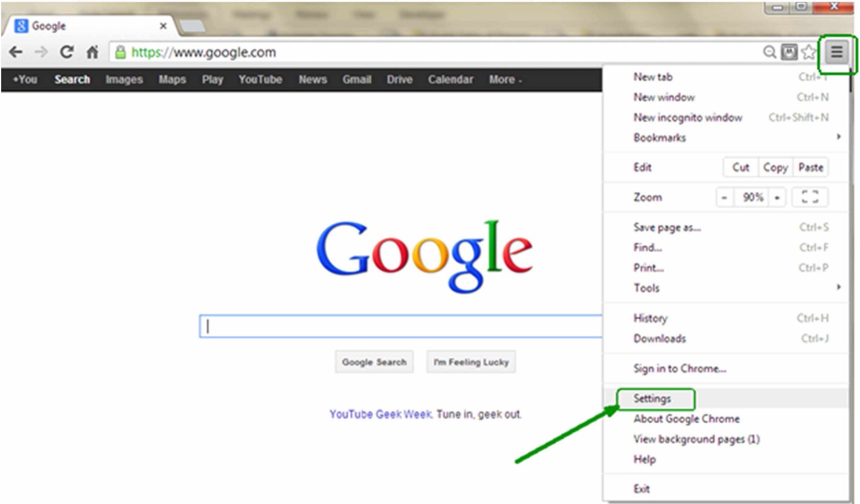Screen dimensions: 860x504
Task: Open Gmail in the Google bar
Action: (x=357, y=80)
